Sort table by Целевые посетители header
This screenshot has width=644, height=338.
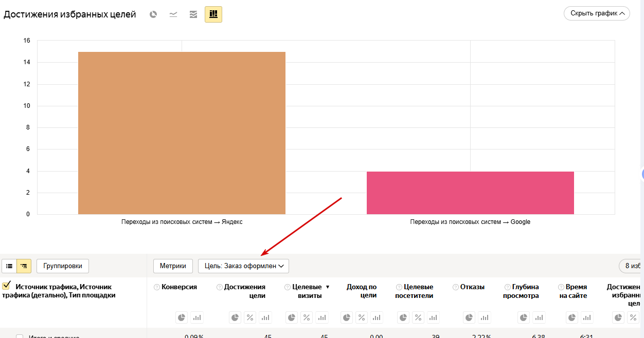[414, 291]
